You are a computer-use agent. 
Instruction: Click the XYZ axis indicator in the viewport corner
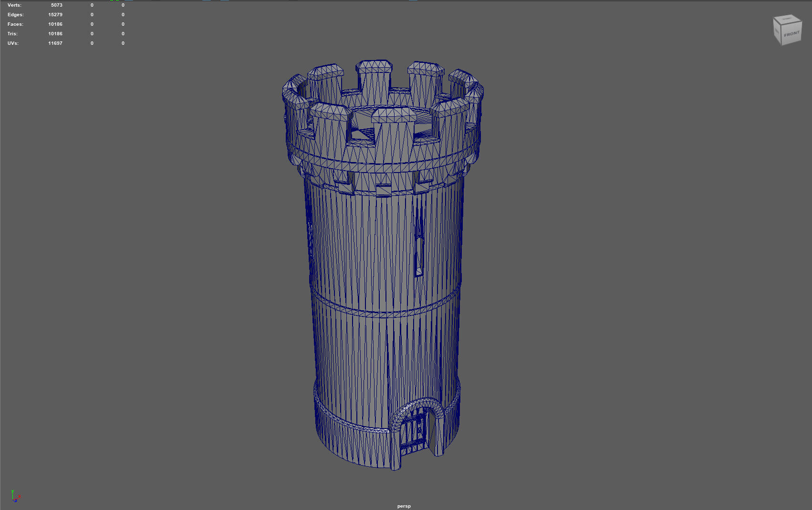16,496
